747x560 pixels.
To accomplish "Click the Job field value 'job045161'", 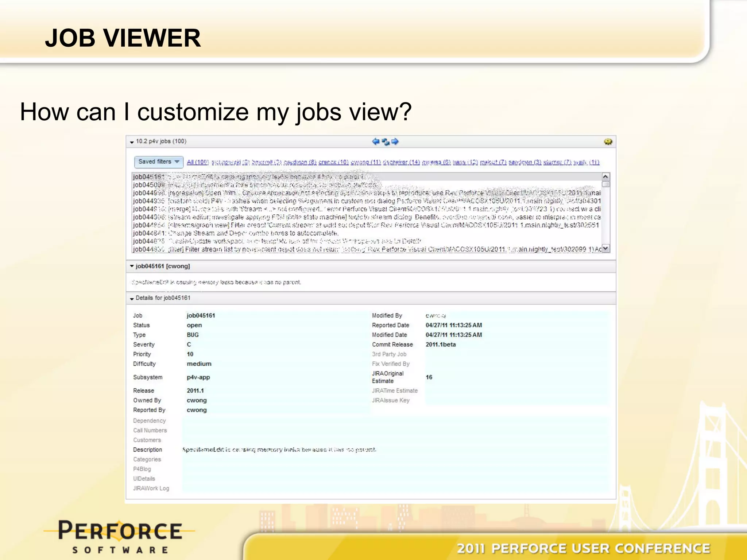I will [x=201, y=315].
